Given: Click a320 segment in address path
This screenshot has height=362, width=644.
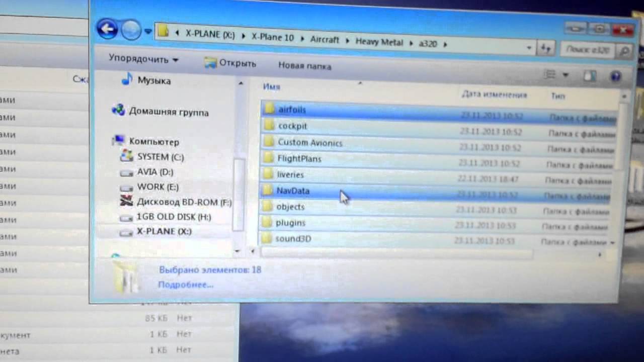Looking at the screenshot, I should [428, 44].
